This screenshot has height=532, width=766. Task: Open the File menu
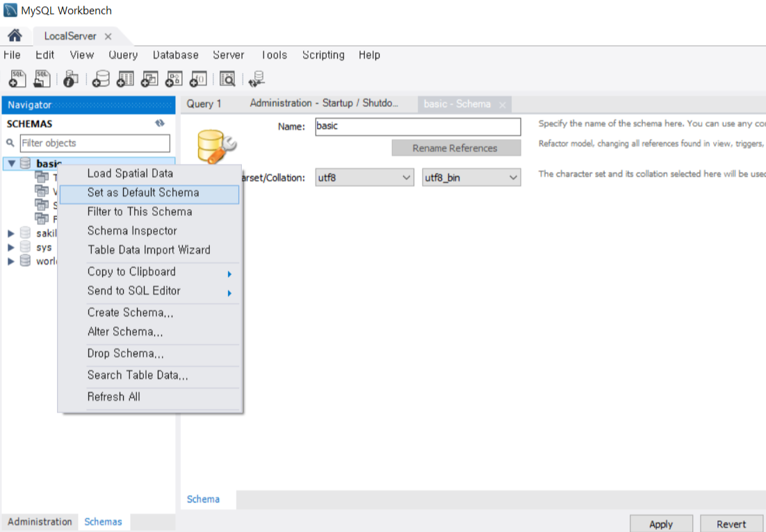coord(12,55)
